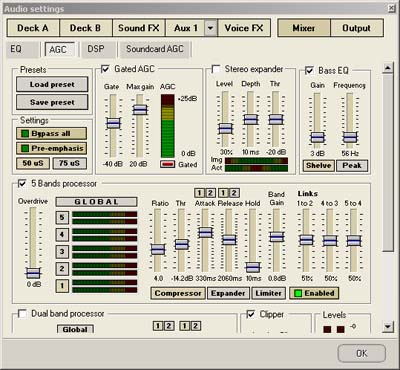Select band 3 button
The width and height of the screenshot is (400, 370).
pyautogui.click(x=62, y=252)
